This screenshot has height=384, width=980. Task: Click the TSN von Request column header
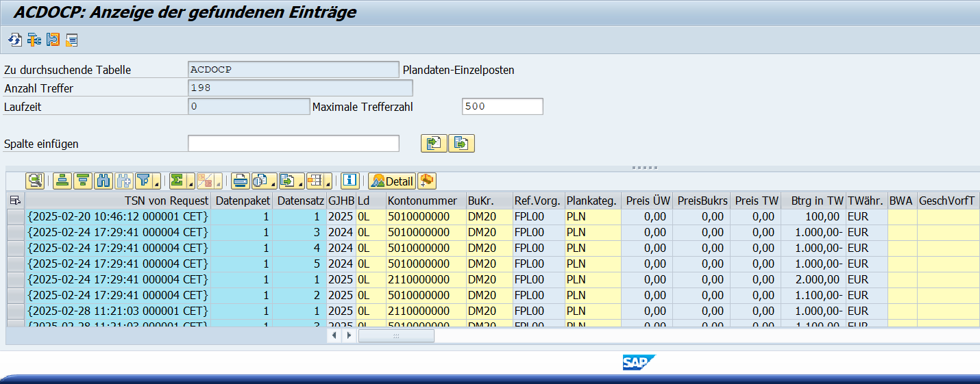(117, 201)
